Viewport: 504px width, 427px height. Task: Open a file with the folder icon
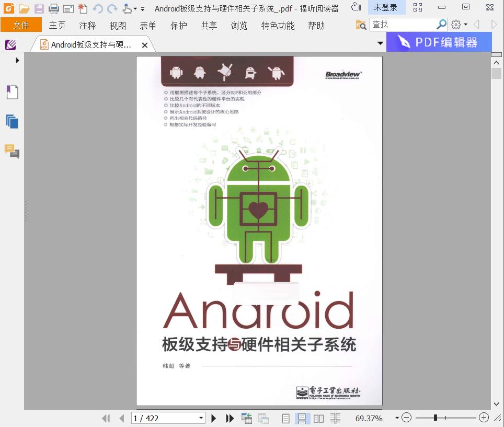[24, 9]
